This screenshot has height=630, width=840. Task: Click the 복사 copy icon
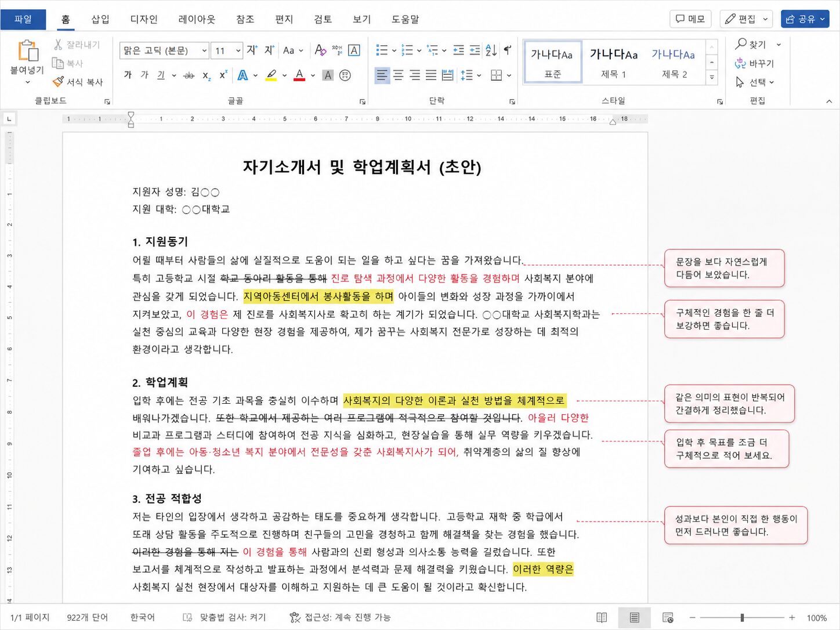point(57,63)
